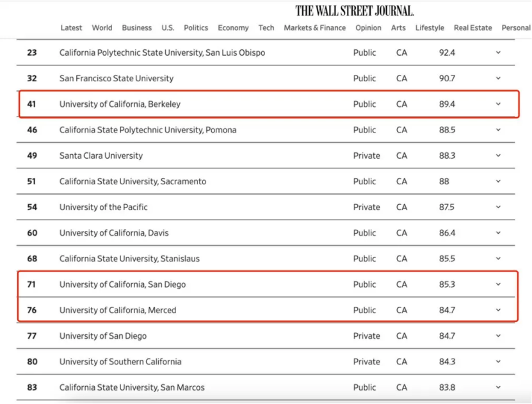
Task: Click California State University, Sacramento name
Action: pos(133,182)
